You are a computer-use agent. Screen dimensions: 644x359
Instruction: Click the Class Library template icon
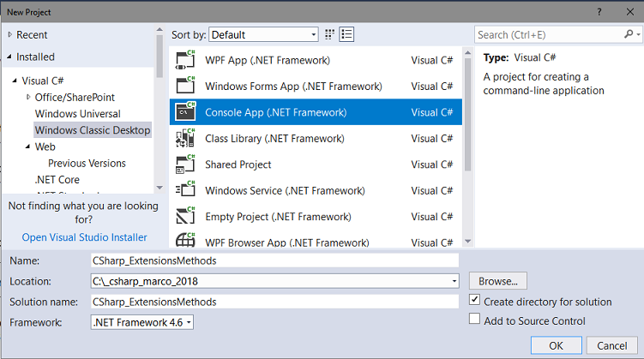coord(185,138)
